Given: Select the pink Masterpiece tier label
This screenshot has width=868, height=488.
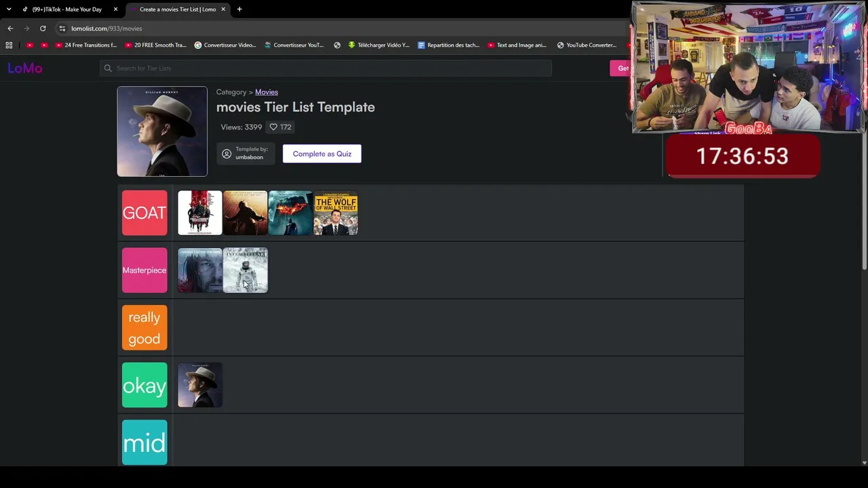Looking at the screenshot, I should (x=144, y=270).
